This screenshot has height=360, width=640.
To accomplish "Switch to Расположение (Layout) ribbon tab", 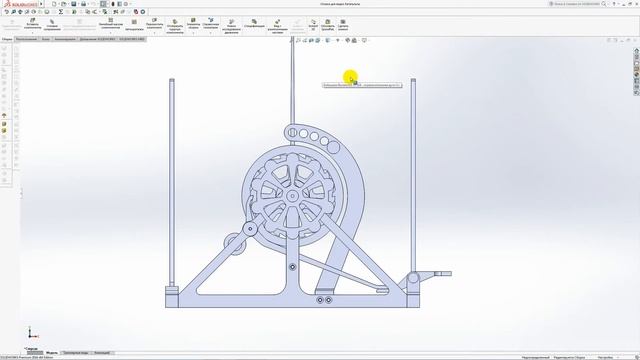I will [27, 39].
